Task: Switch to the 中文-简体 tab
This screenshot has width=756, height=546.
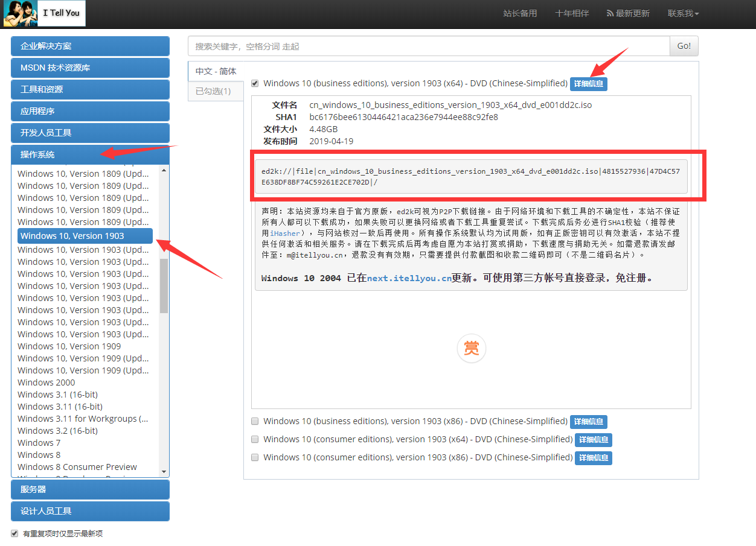Action: click(x=215, y=71)
